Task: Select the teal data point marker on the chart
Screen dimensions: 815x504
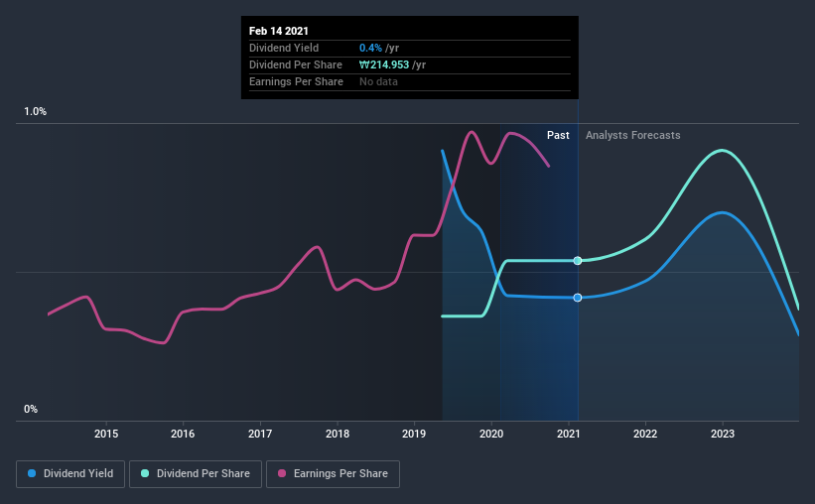Action: pos(578,260)
